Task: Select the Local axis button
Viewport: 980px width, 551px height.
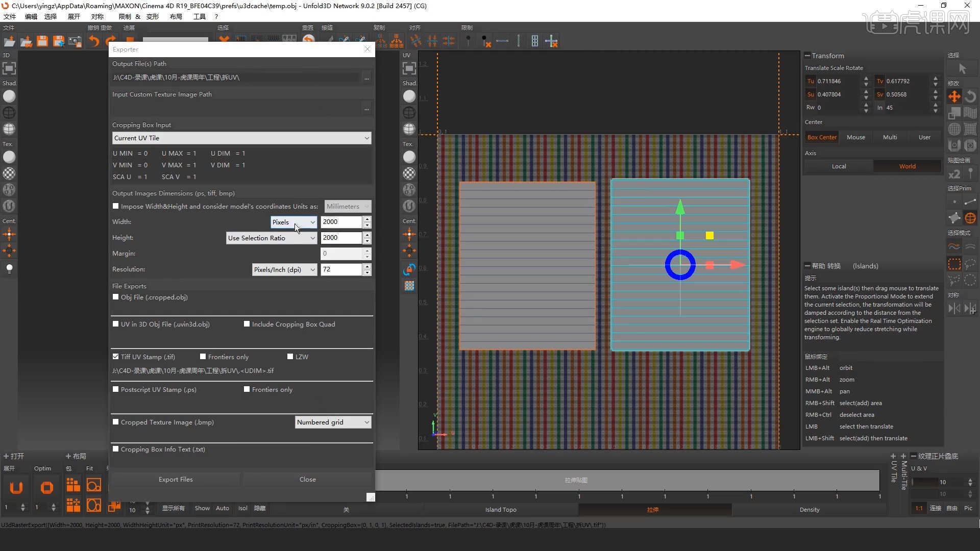Action: [x=839, y=166]
